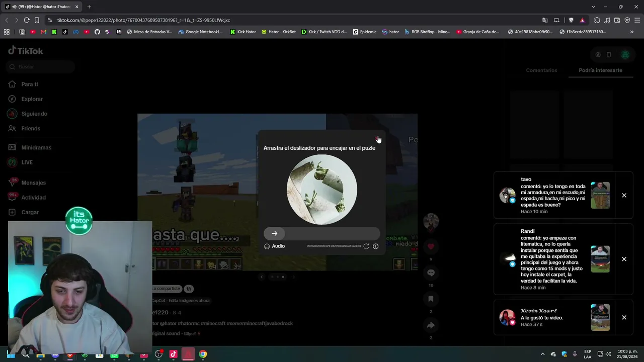The height and width of the screenshot is (362, 644).
Task: Switch to Comentarios tab
Action: click(541, 70)
